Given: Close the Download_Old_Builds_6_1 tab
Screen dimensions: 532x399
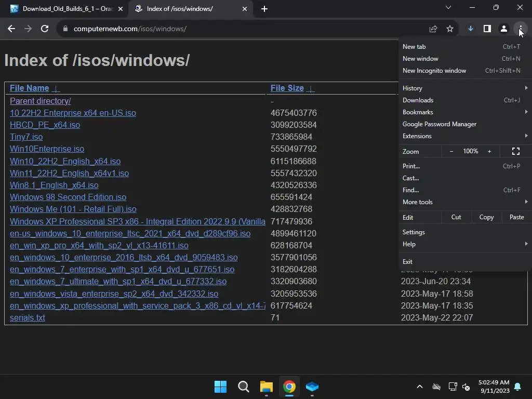Looking at the screenshot, I should point(120,9).
